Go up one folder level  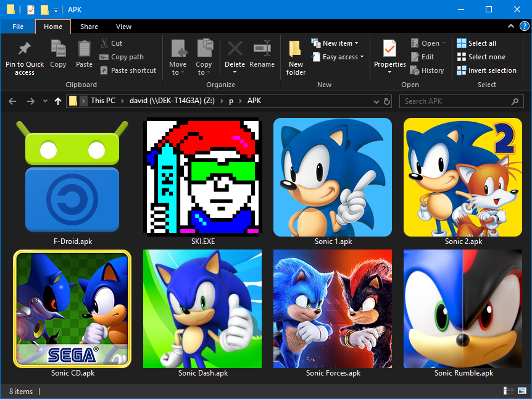point(58,101)
